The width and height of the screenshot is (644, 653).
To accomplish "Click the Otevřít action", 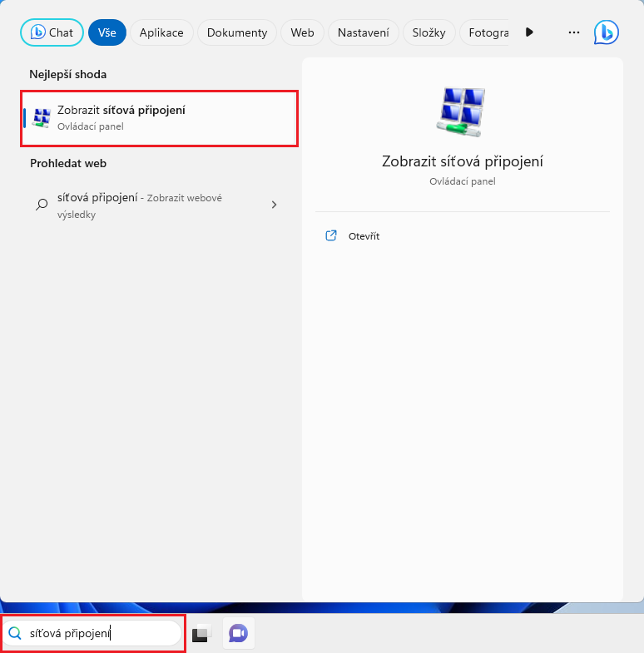I will coord(364,236).
